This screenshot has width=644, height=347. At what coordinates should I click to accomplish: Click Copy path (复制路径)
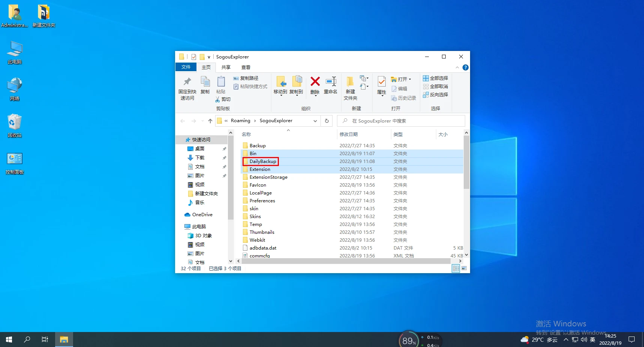tap(246, 78)
